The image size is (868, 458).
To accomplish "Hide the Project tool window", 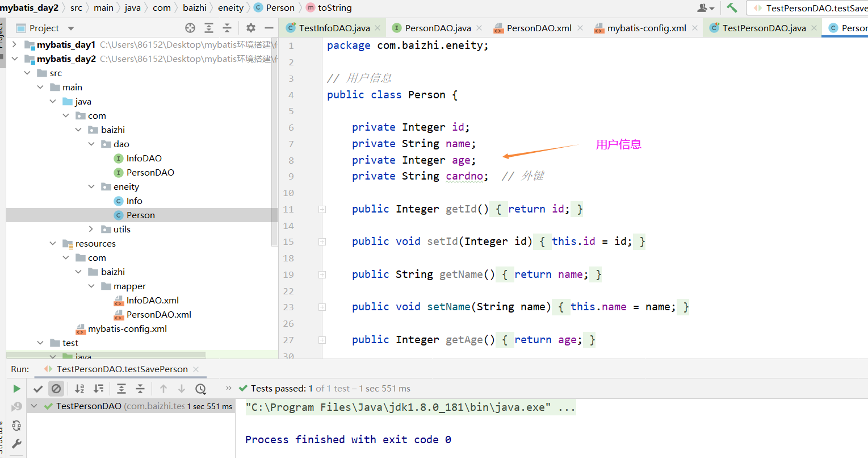I will tap(269, 28).
